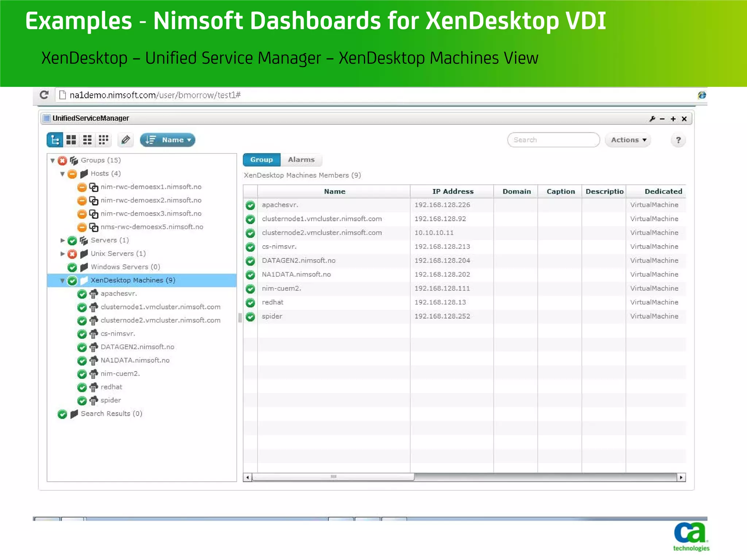Select the small grid view icon
The height and width of the screenshot is (560, 747).
click(104, 140)
